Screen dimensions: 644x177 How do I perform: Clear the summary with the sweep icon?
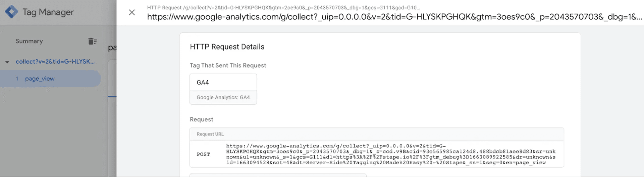[x=92, y=41]
